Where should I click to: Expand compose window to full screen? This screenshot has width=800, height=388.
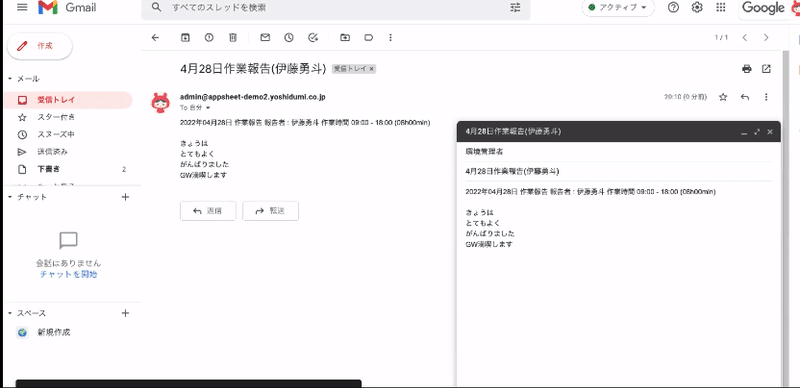(x=757, y=132)
